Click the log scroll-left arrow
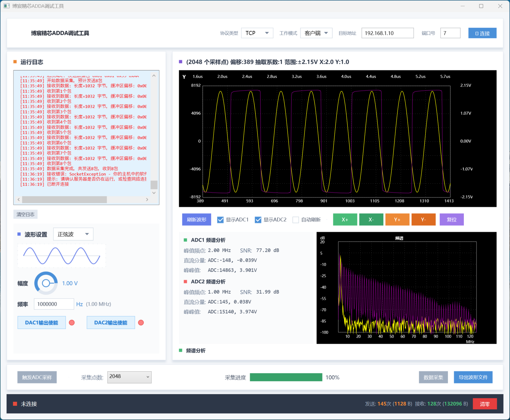This screenshot has height=420, width=510. tap(19, 200)
